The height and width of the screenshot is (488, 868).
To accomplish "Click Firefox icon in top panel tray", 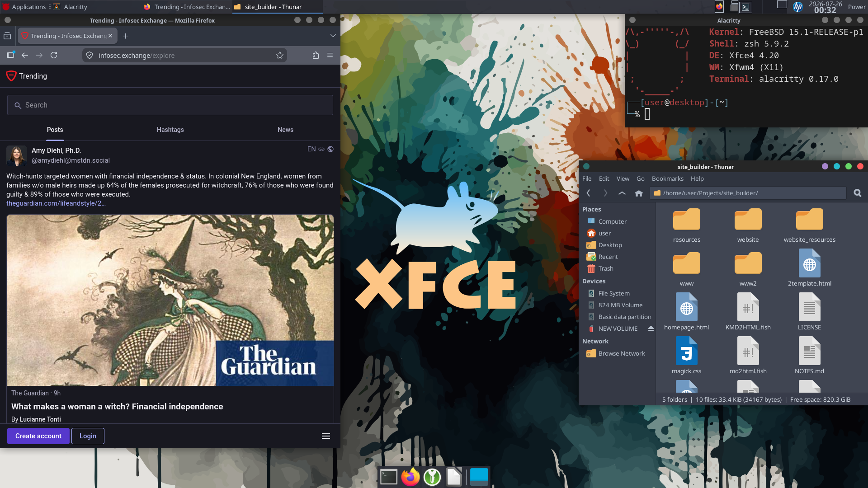I will (719, 7).
